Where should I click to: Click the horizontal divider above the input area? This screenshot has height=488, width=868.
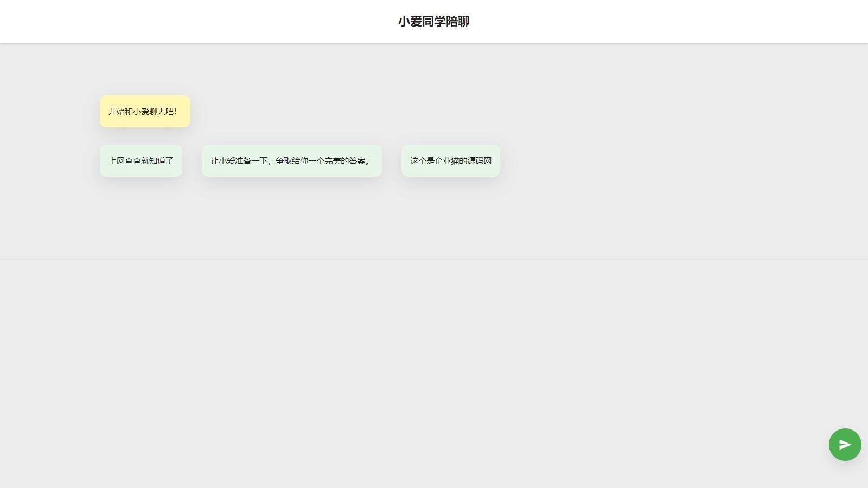click(x=434, y=259)
